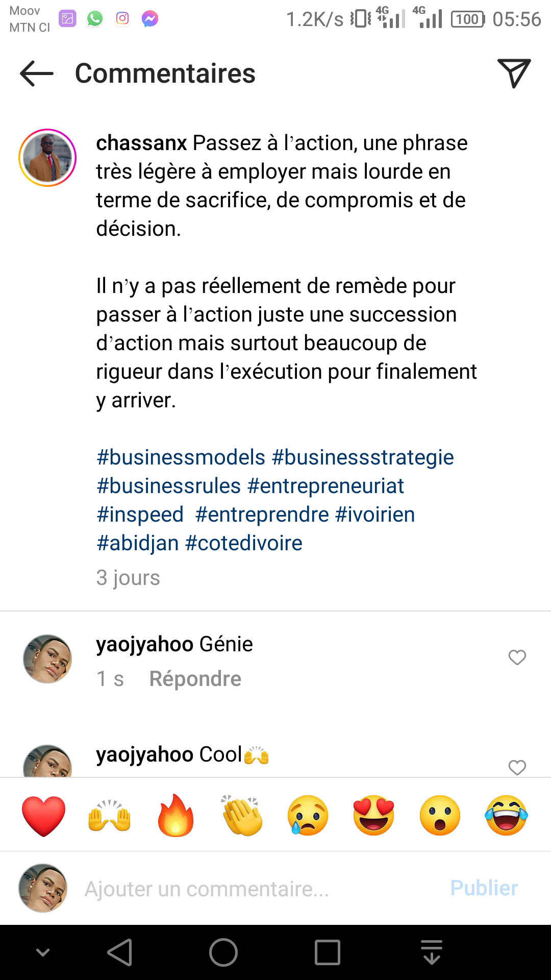Viewport: 551px width, 980px height.
Task: Insert the raised hands emoji
Action: click(x=110, y=815)
